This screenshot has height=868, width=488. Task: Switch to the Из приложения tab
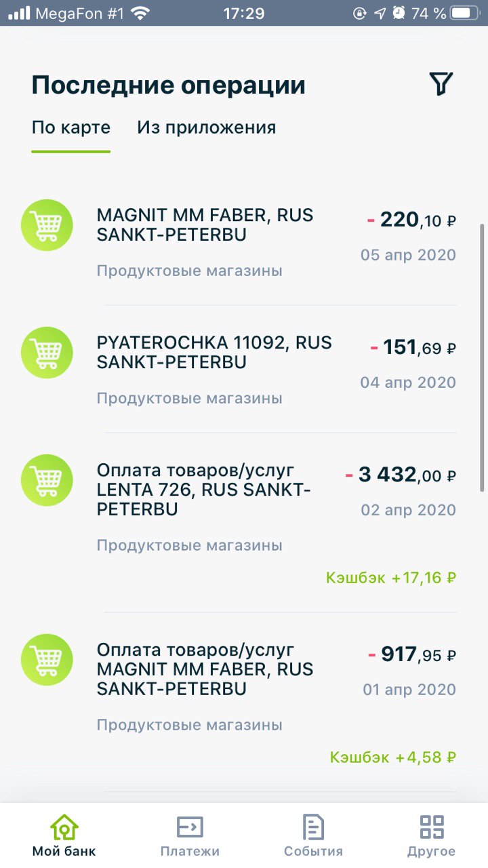(207, 127)
